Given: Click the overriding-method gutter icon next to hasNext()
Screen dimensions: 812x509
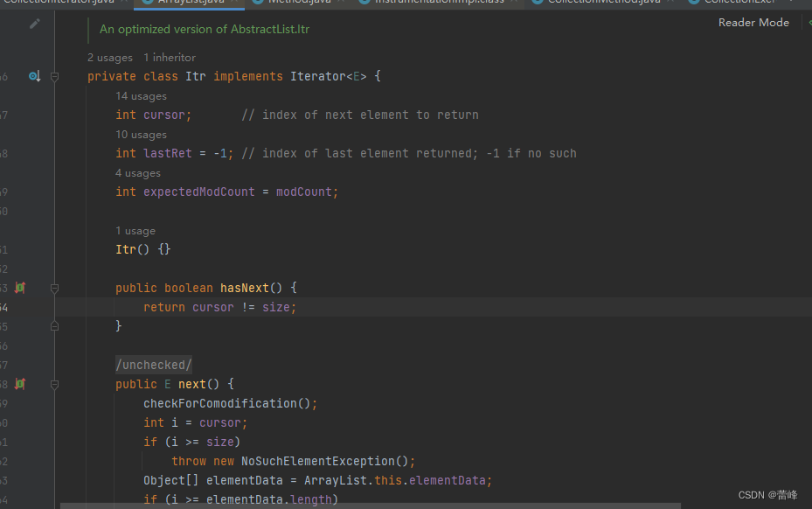Looking at the screenshot, I should [19, 287].
